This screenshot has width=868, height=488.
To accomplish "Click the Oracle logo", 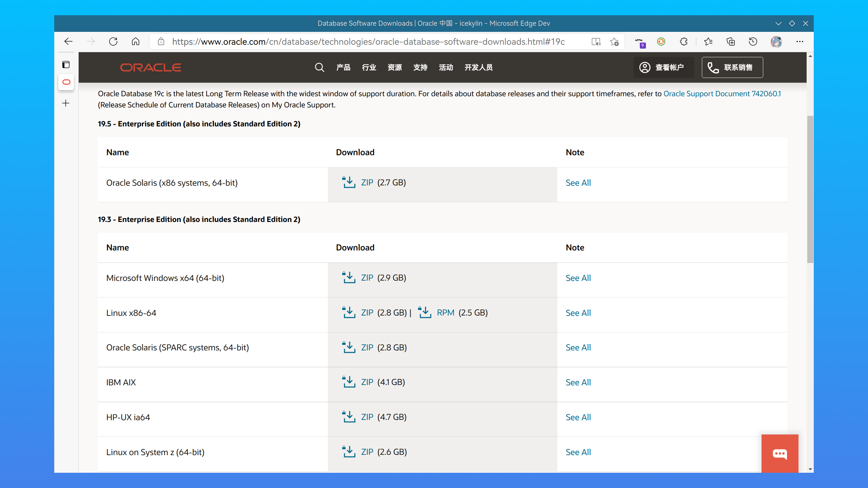I will coord(151,67).
